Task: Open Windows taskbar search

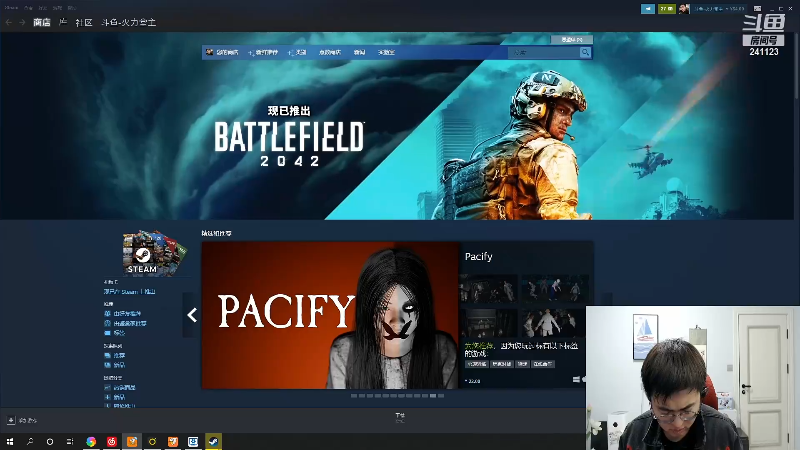Action: click(30, 441)
